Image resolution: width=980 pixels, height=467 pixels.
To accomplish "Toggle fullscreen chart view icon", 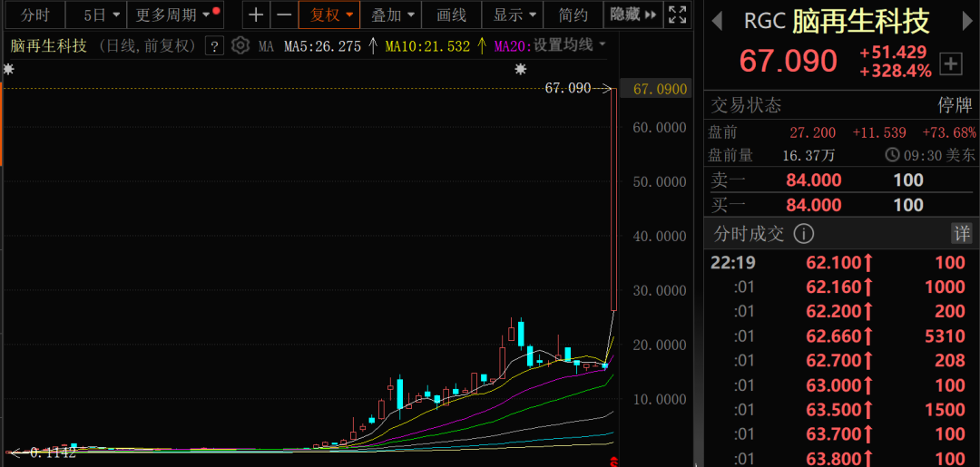I will point(677,15).
